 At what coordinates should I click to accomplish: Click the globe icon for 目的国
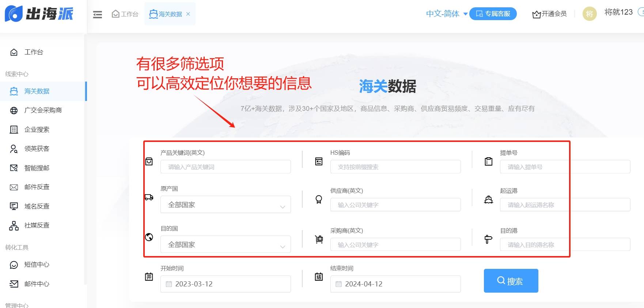149,237
